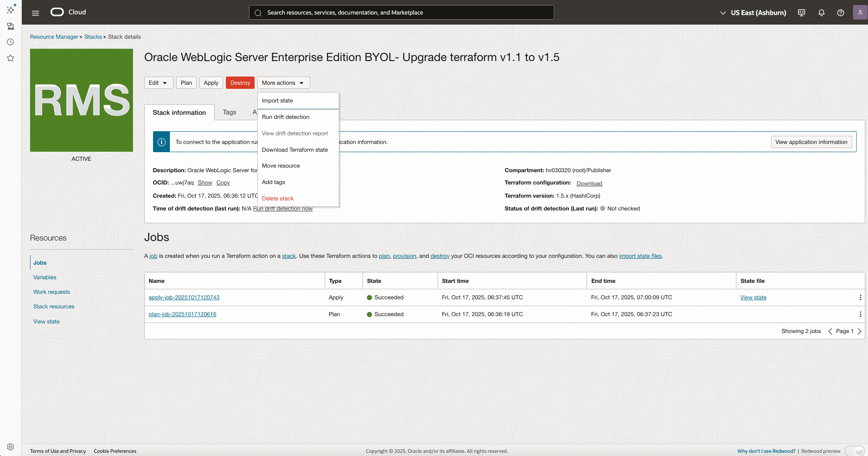Run drift detection now
Image resolution: width=868 pixels, height=456 pixels.
coord(283,209)
